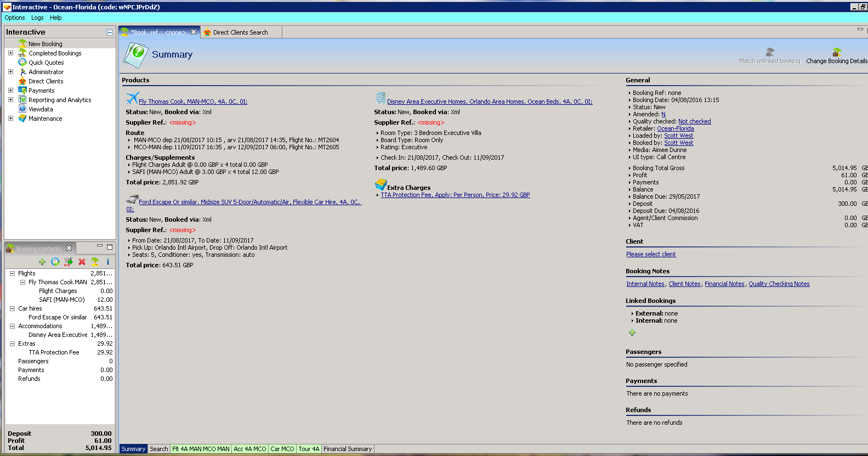This screenshot has height=456, width=868.
Task: Click the airplane icon beside Fly Thomas Cook
Action: 132,98
